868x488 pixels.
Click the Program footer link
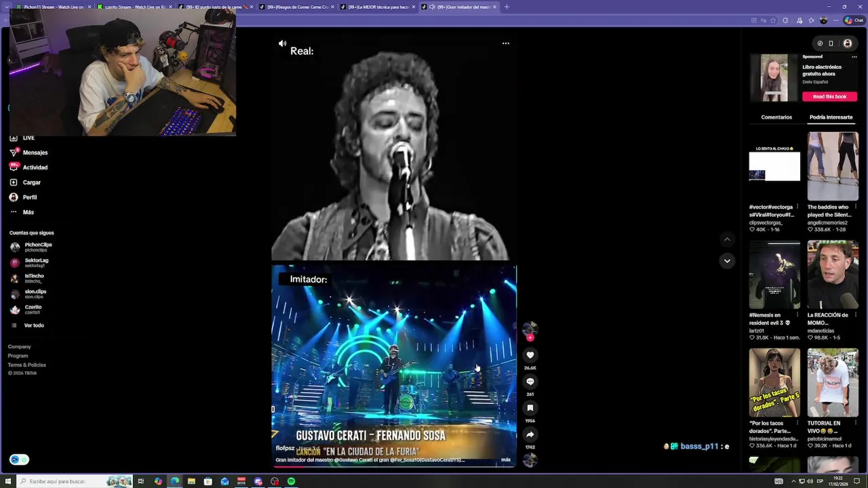point(18,356)
